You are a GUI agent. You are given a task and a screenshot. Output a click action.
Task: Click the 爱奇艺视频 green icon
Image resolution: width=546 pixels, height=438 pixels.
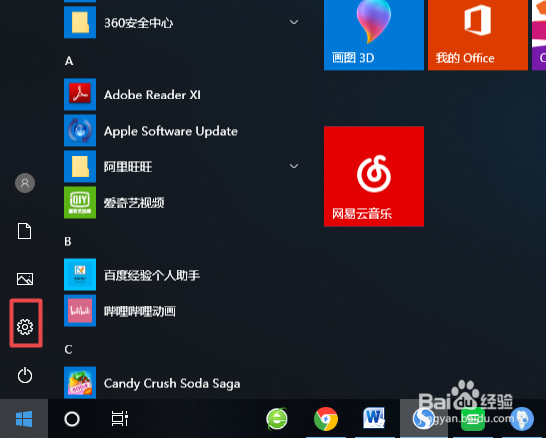tap(80, 202)
